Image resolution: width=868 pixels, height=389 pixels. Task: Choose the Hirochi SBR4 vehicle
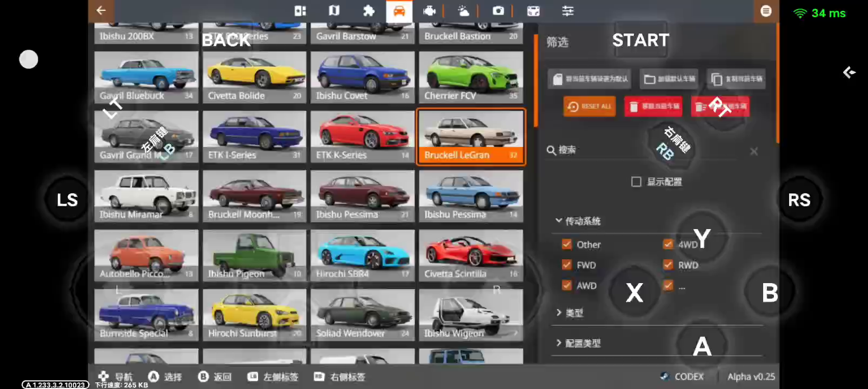click(x=363, y=255)
